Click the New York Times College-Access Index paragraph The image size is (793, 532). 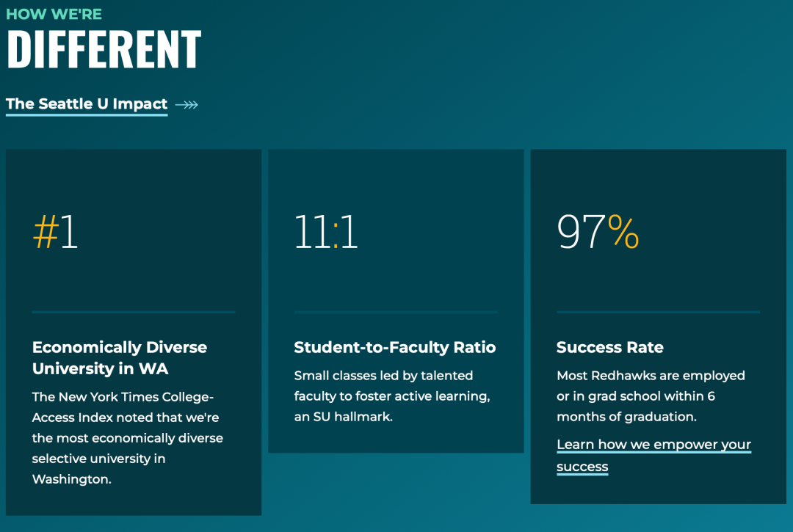pos(128,438)
